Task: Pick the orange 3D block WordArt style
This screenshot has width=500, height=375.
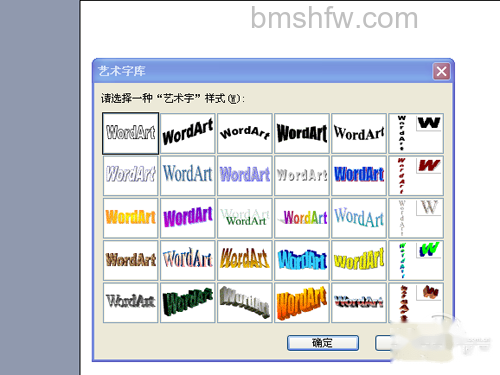Action: coord(302,303)
